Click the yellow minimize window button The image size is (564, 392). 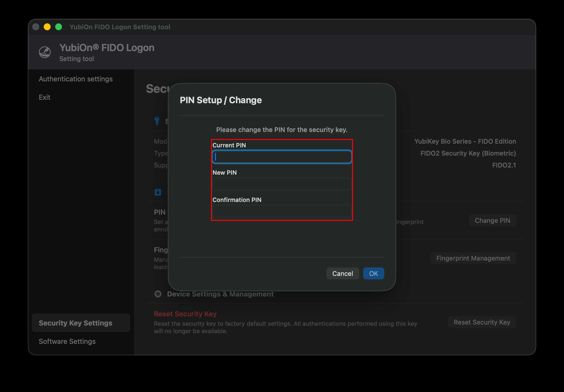pyautogui.click(x=47, y=27)
